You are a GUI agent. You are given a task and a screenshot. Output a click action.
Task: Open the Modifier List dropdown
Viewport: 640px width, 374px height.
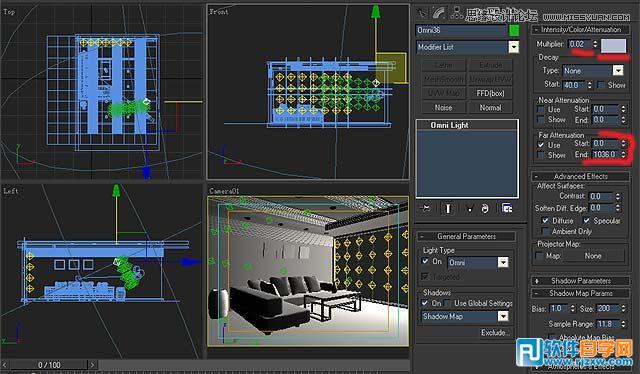(x=513, y=47)
